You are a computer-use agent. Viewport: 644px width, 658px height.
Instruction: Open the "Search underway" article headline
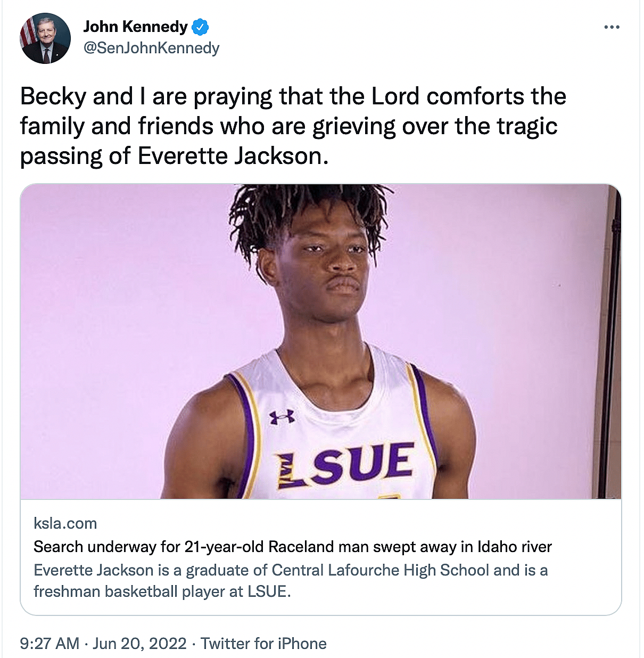[x=292, y=547]
